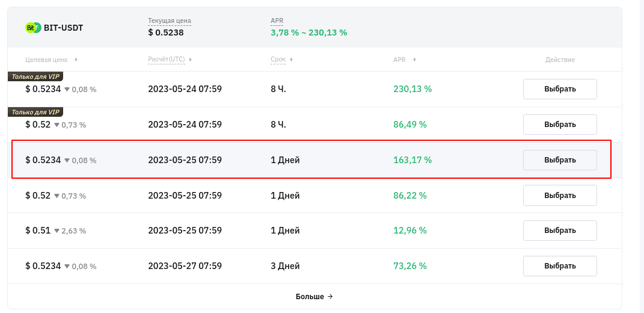Click the Целевая цена column header

click(46, 60)
